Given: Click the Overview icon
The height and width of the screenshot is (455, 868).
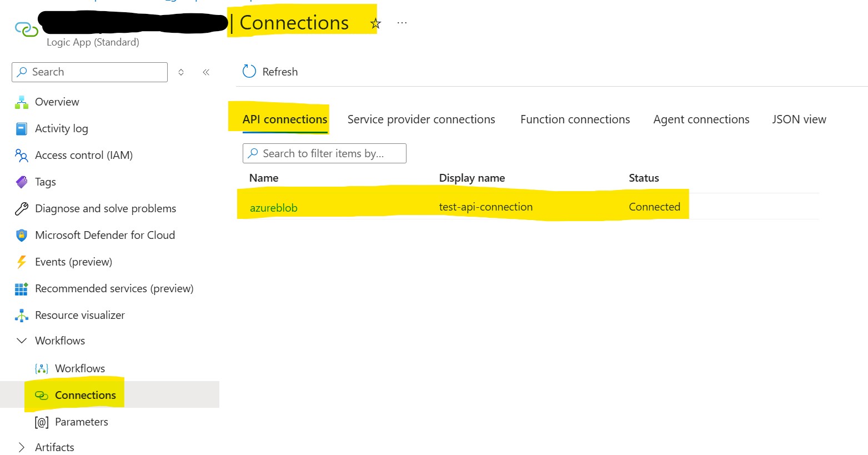Looking at the screenshot, I should (21, 102).
